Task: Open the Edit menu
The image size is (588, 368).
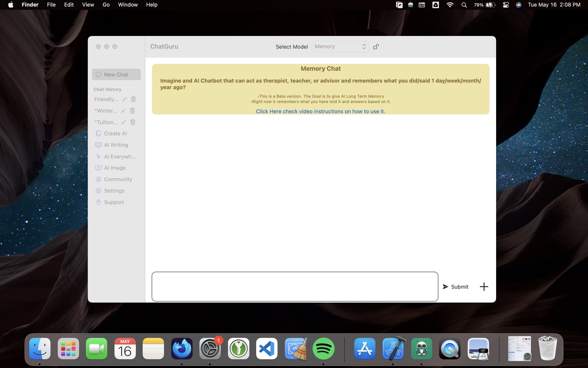Action: click(69, 5)
